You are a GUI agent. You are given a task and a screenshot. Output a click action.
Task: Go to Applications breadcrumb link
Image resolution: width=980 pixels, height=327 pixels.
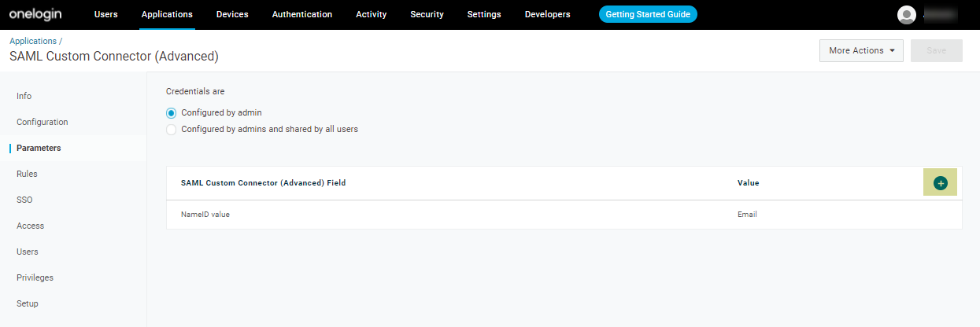click(33, 41)
